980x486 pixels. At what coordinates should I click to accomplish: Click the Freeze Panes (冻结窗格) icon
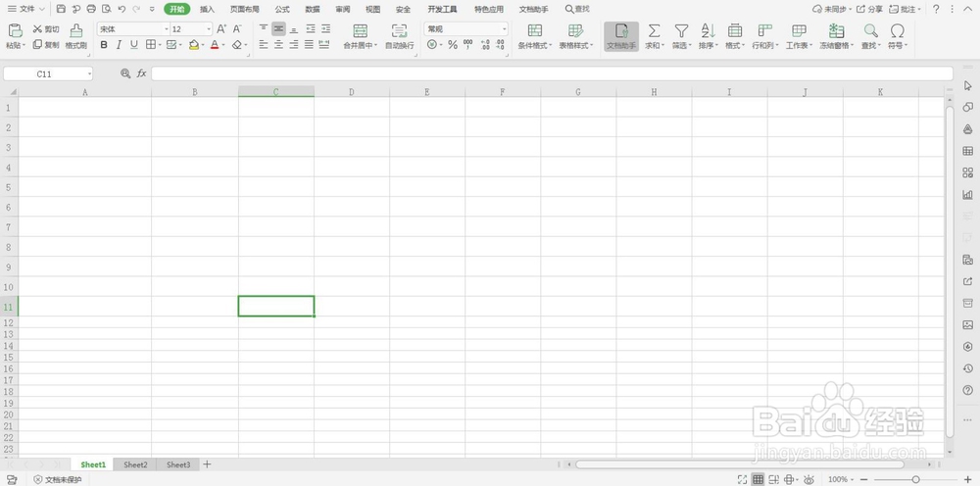coord(836,30)
